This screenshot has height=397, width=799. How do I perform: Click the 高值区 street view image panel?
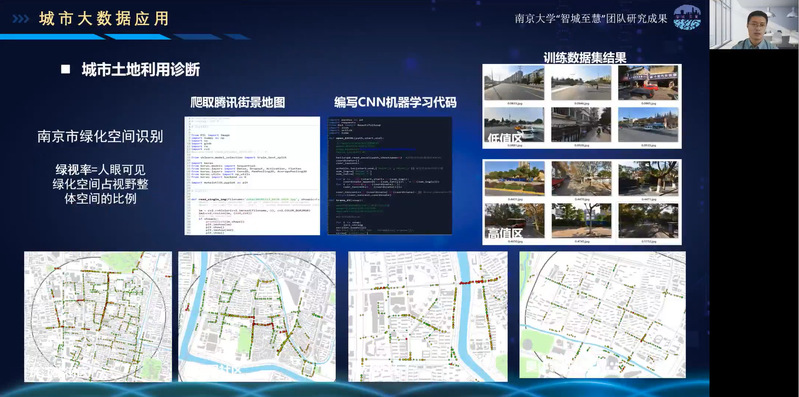click(x=581, y=202)
